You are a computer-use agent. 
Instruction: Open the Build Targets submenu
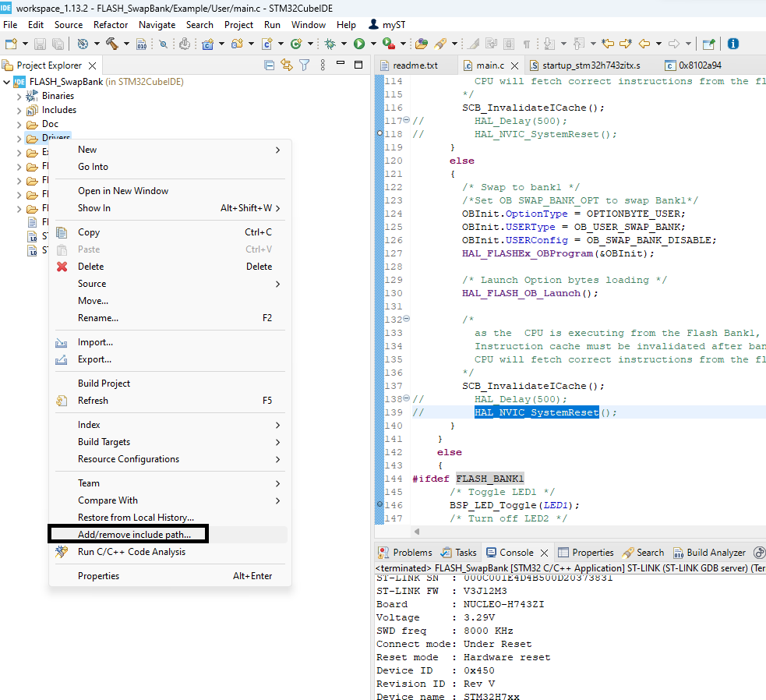click(104, 442)
